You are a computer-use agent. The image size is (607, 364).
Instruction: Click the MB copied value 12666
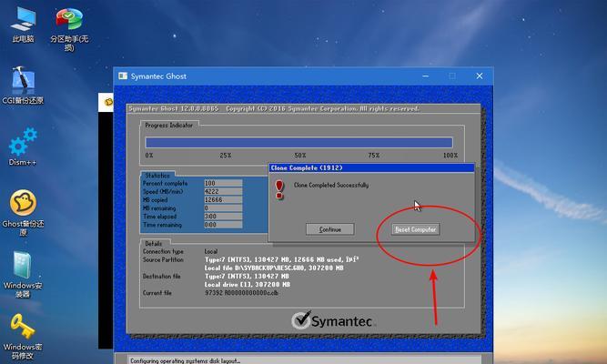pyautogui.click(x=223, y=200)
